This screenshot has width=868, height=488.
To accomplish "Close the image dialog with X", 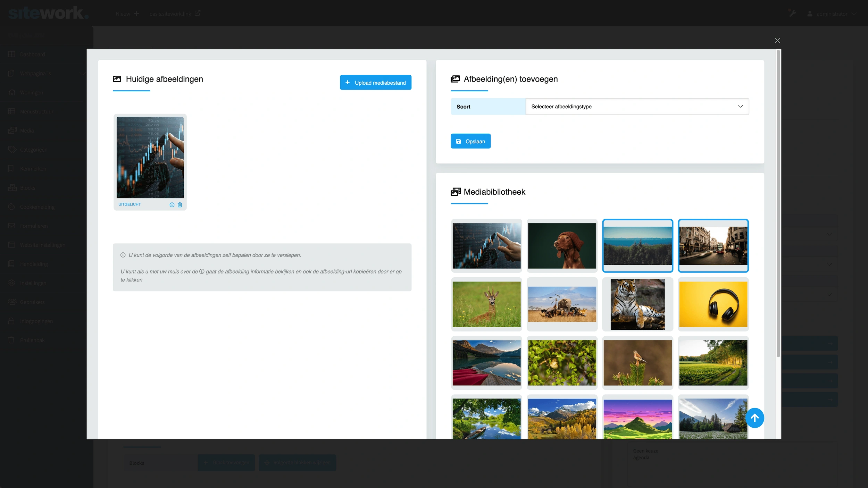I will 777,41.
